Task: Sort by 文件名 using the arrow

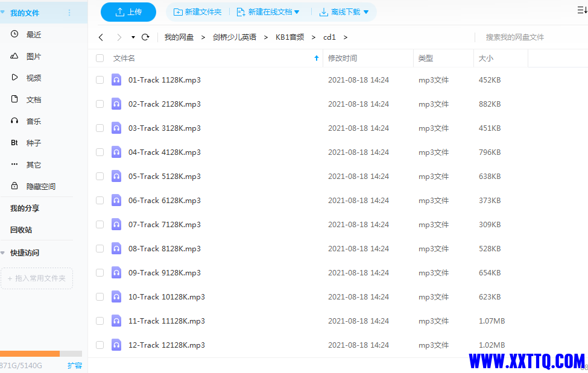Action: click(317, 58)
